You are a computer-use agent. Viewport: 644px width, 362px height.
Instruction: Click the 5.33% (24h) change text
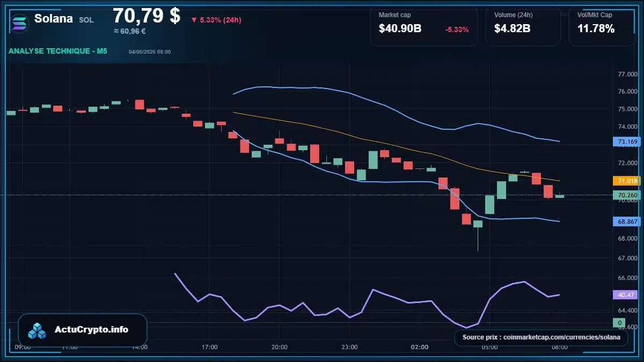point(221,20)
